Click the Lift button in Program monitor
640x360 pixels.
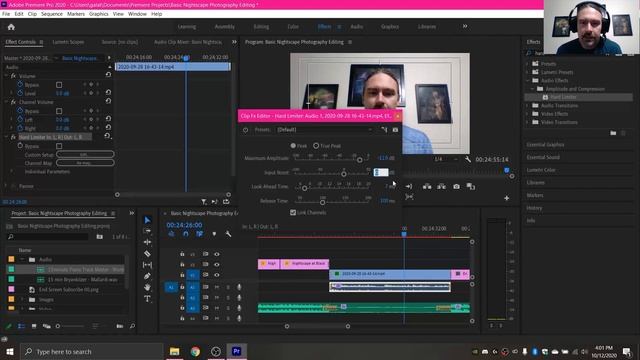[x=427, y=187]
